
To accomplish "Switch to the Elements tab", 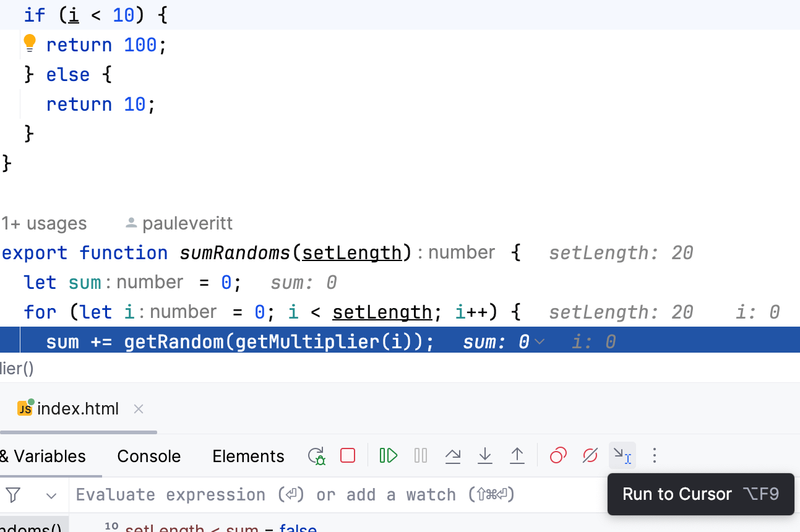I will point(248,456).
